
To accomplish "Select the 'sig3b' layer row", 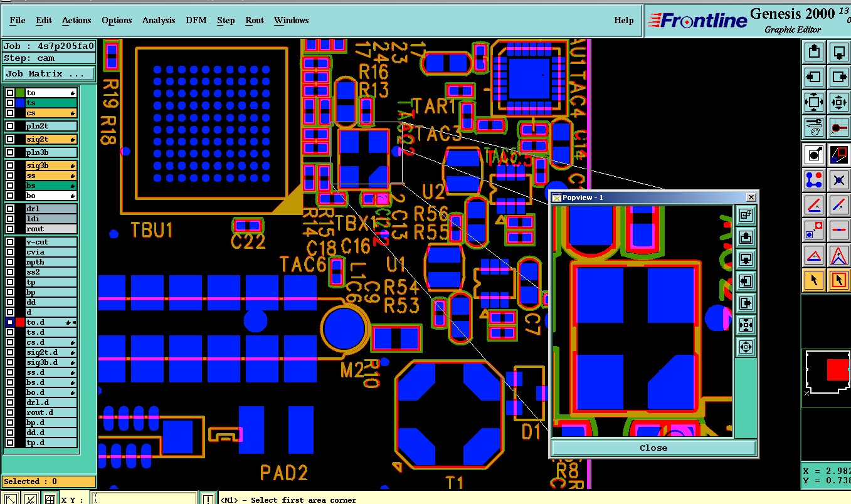I will (51, 165).
